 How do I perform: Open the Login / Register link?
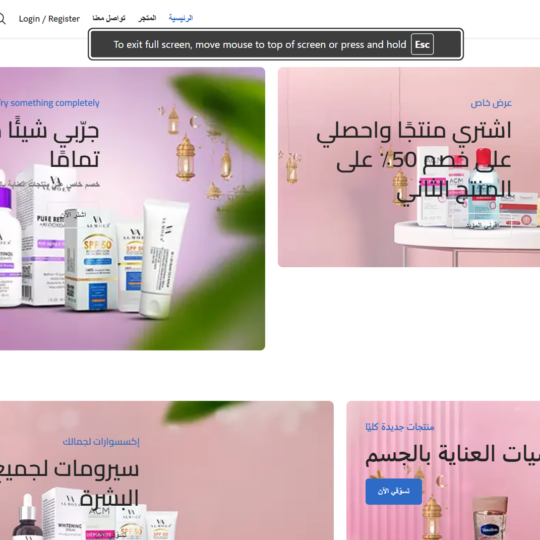coord(49,19)
